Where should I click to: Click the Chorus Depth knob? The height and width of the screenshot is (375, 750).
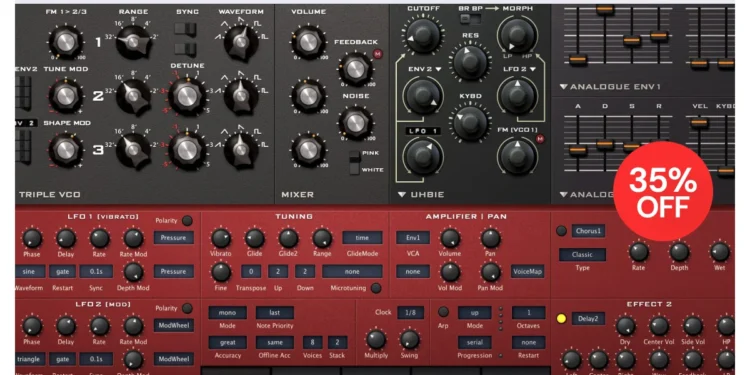679,252
